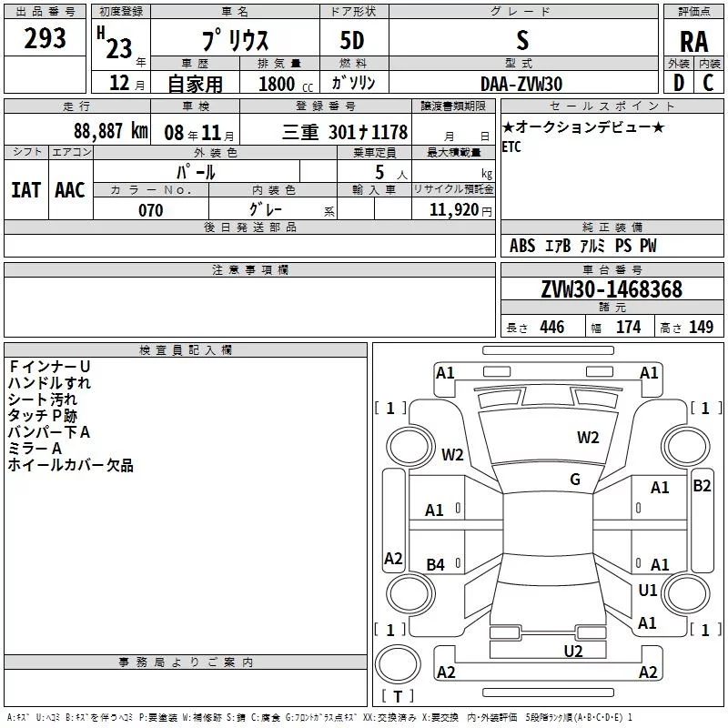The height and width of the screenshot is (728, 728).
Task: Click the recycle deposit 11,920円
Action: click(460, 210)
